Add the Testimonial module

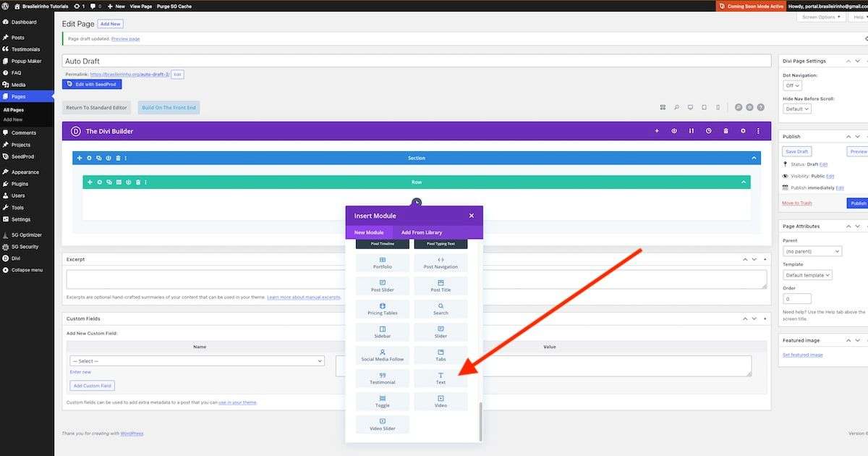click(x=383, y=378)
